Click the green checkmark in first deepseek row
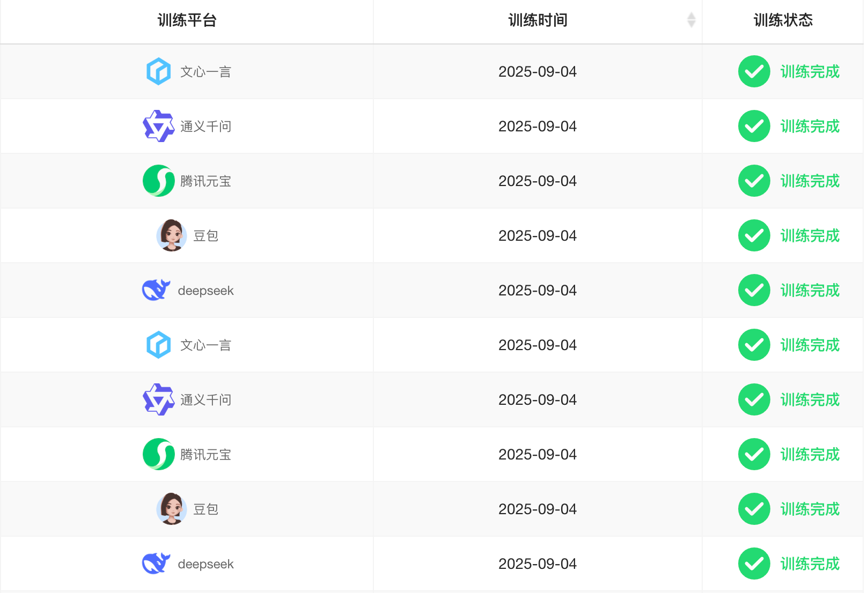868x593 pixels. [754, 290]
